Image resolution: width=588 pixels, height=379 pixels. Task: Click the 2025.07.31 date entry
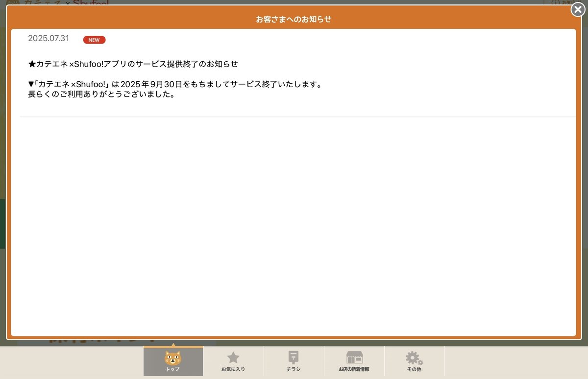(49, 38)
